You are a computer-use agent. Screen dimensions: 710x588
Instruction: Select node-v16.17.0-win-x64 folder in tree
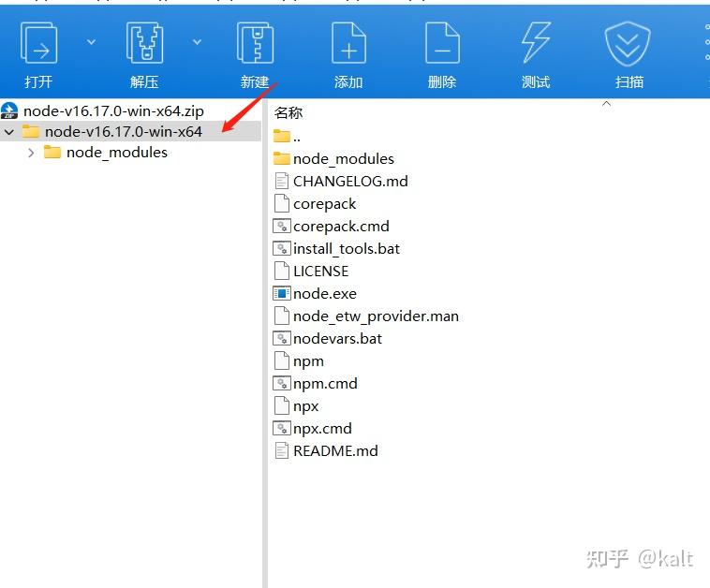(123, 132)
